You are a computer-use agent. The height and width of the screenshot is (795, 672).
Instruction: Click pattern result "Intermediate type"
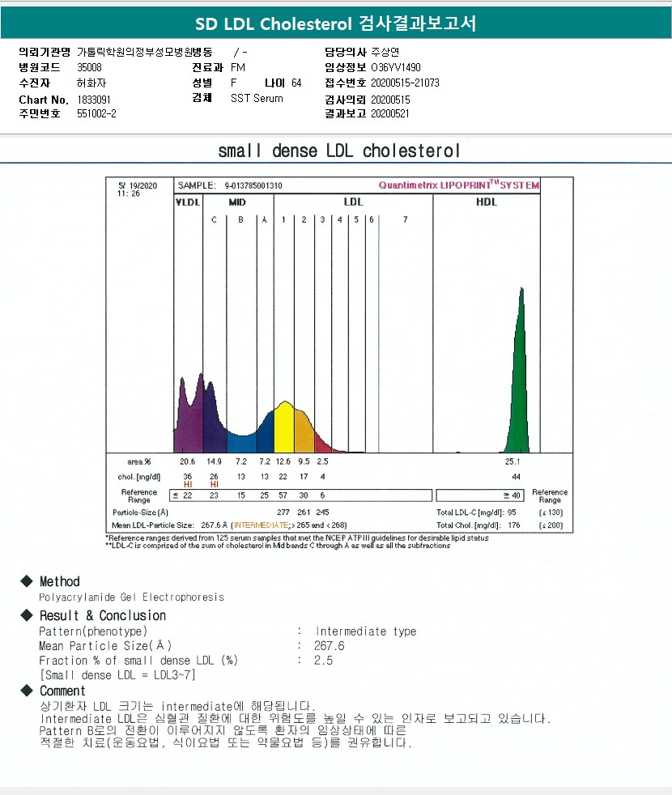click(x=366, y=631)
